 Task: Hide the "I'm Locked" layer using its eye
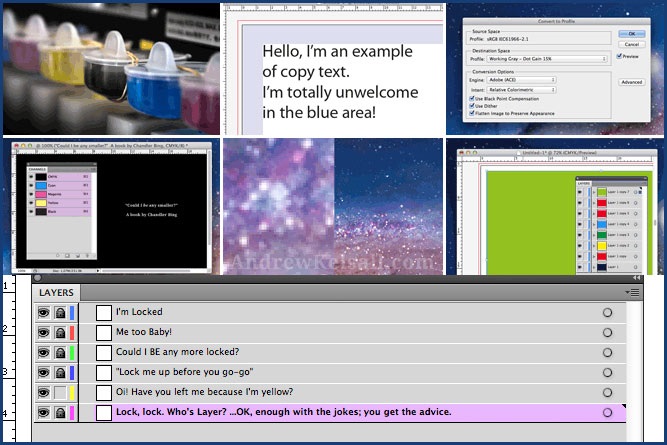[44, 313]
